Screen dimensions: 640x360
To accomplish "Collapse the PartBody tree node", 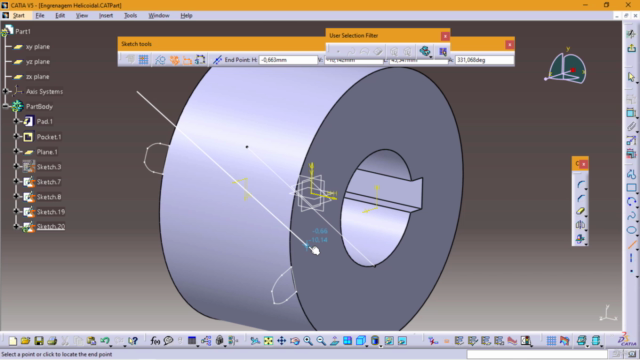I will click(x=5, y=106).
